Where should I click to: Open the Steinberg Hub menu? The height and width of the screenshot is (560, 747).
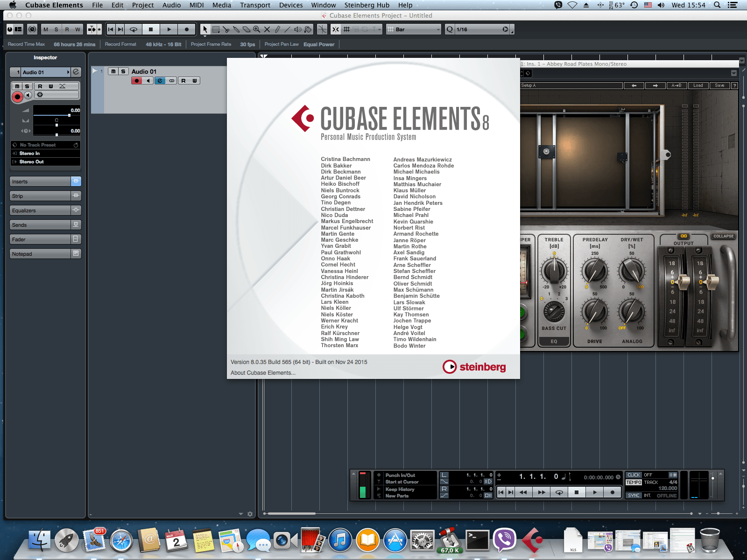[x=367, y=5]
